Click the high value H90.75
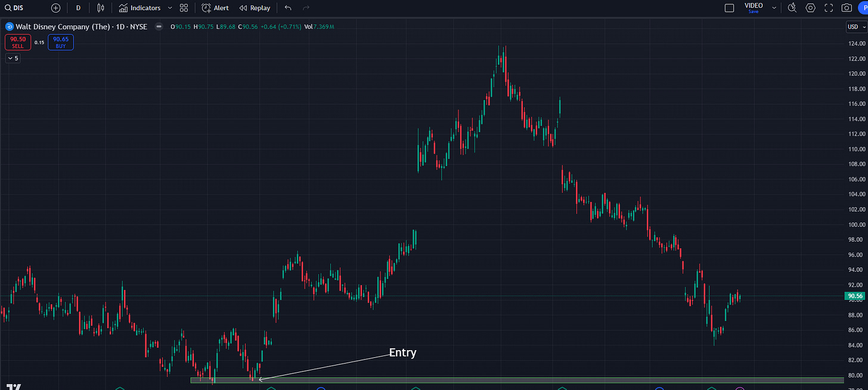 [203, 26]
